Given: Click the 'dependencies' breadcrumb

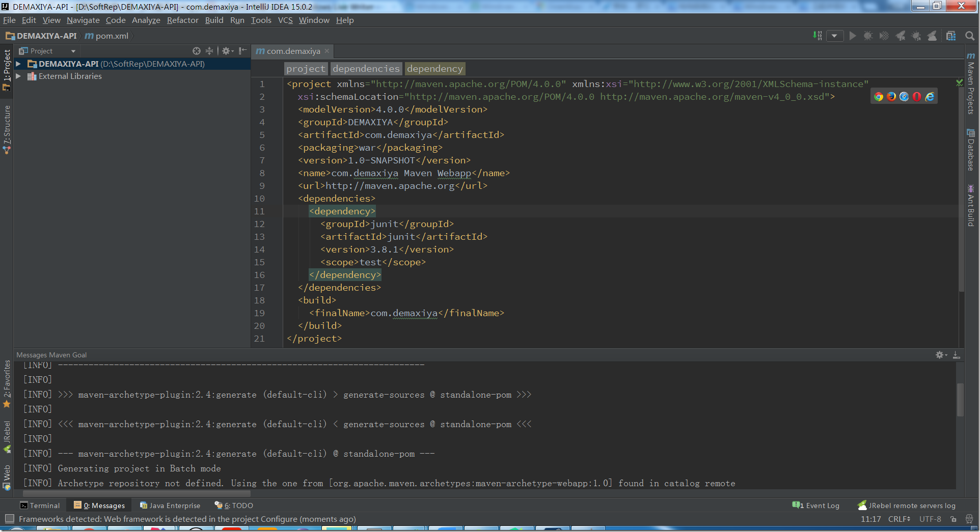Looking at the screenshot, I should [x=366, y=69].
